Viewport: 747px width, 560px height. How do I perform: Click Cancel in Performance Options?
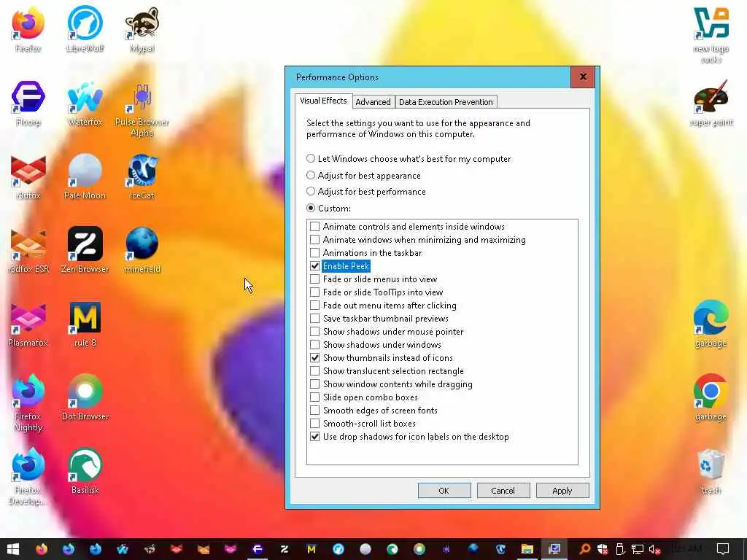click(503, 491)
